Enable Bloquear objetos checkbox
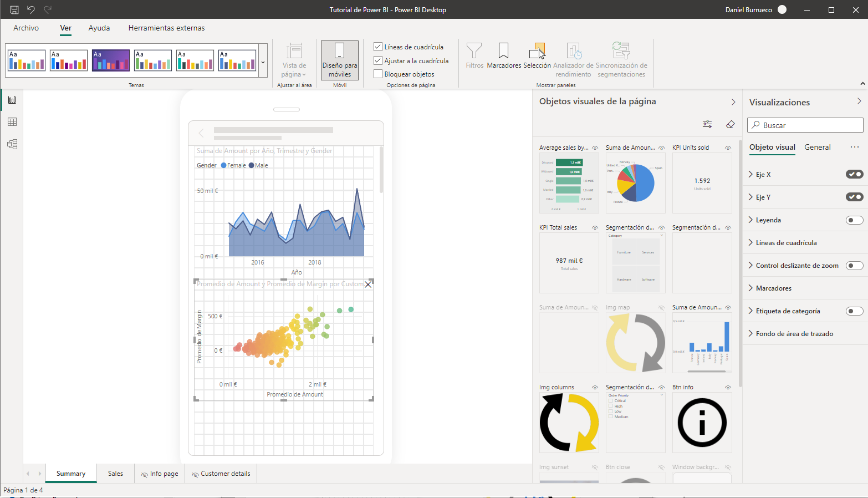Viewport: 868px width, 498px height. 378,74
